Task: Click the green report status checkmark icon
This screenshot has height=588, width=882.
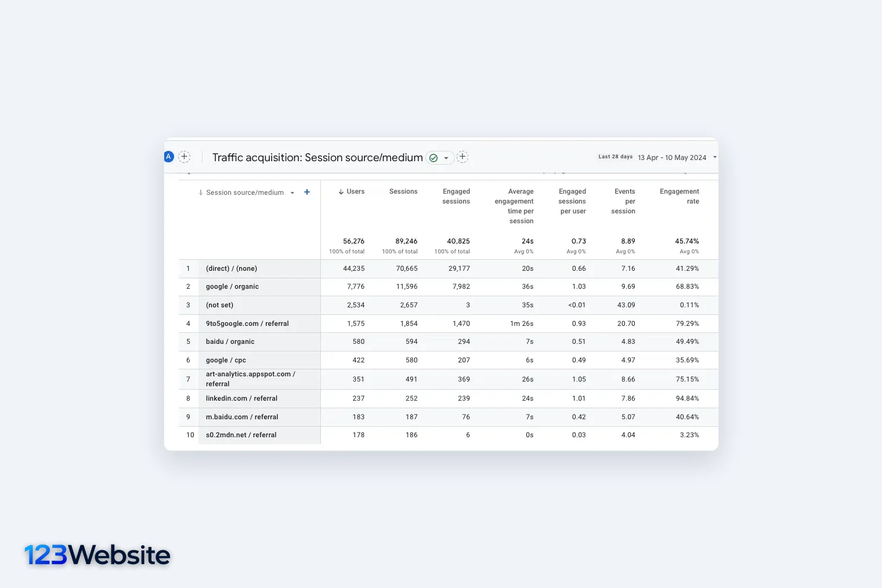Action: [433, 158]
